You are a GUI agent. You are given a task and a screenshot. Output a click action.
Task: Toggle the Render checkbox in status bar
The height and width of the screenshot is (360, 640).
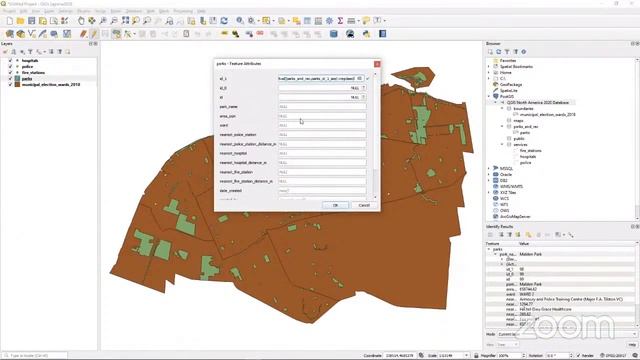(578, 356)
